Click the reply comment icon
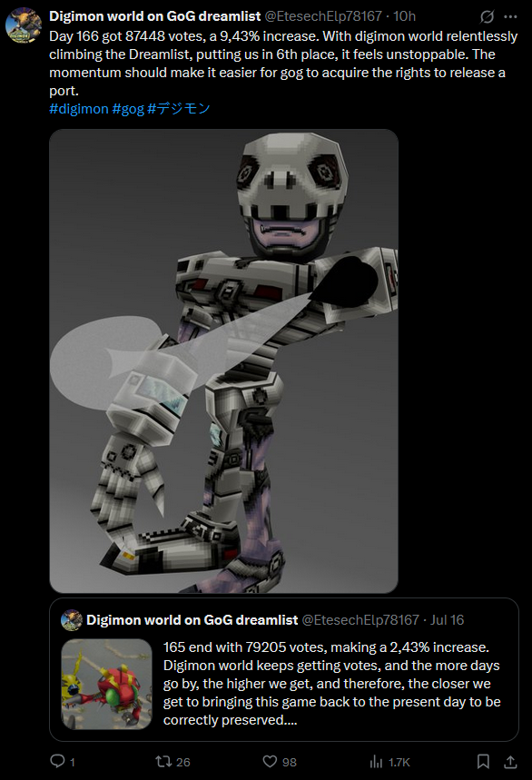532x780 pixels. [x=58, y=761]
